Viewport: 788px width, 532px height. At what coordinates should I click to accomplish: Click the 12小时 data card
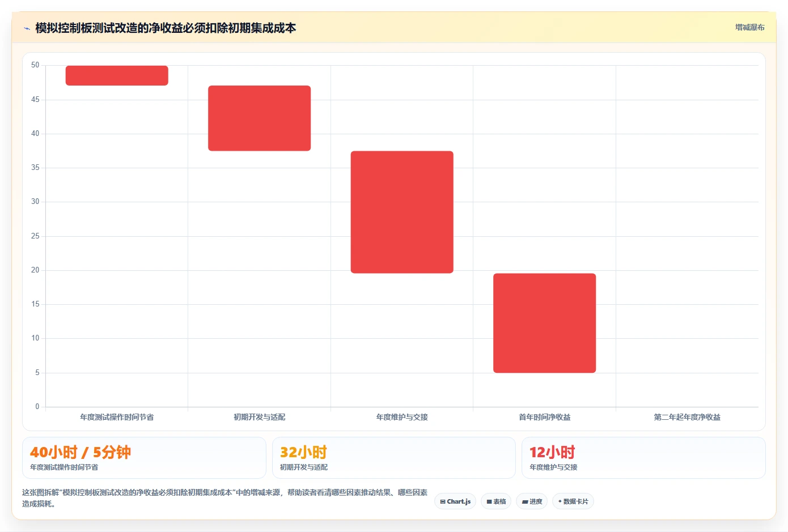(643, 458)
